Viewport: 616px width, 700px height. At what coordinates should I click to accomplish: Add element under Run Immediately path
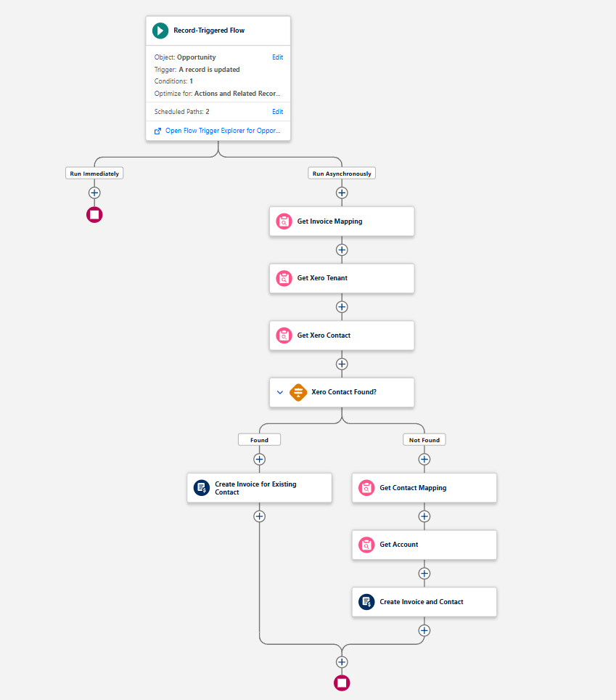(94, 193)
